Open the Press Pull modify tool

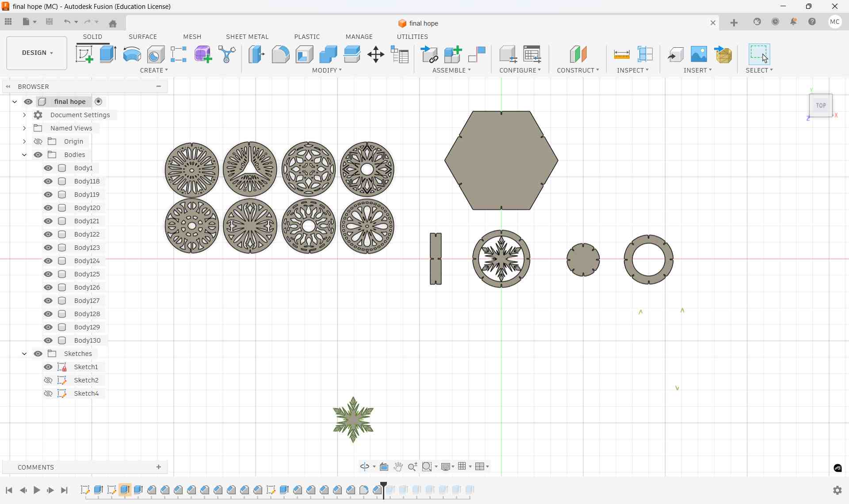tap(256, 54)
